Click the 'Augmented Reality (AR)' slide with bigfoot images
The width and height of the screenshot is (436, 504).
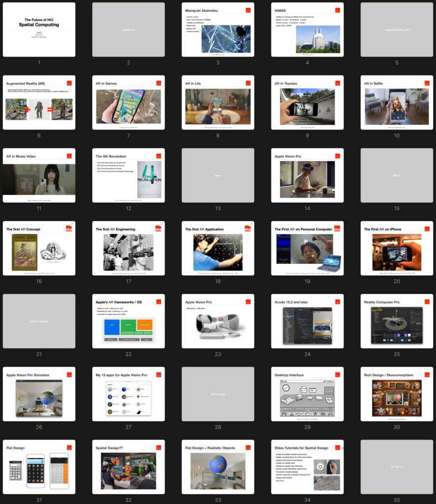pyautogui.click(x=39, y=102)
